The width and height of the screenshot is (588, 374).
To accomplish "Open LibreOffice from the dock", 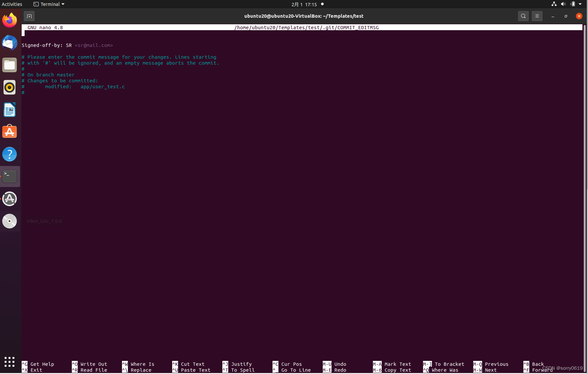I will pyautogui.click(x=10, y=110).
